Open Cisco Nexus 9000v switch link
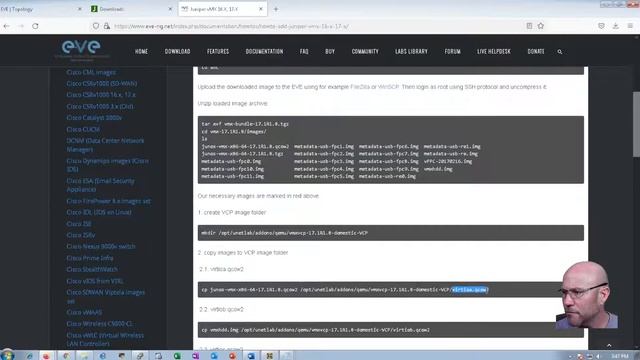The width and height of the screenshot is (640, 360). [x=101, y=247]
